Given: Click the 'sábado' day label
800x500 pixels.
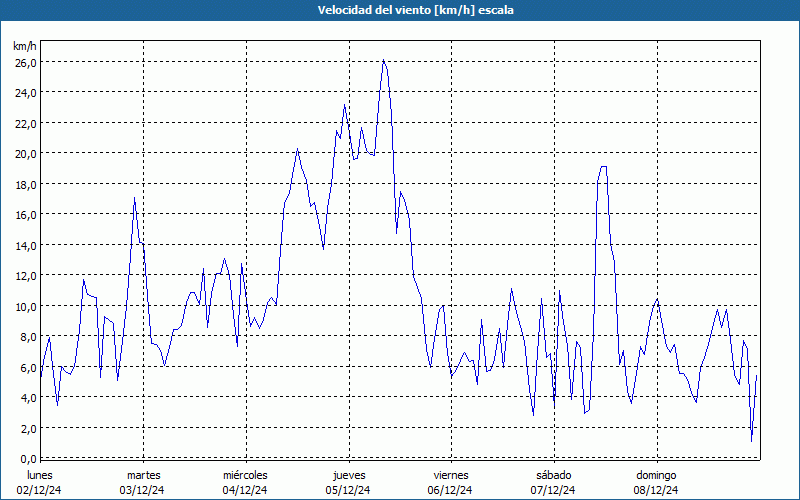Looking at the screenshot, I should [x=554, y=476].
